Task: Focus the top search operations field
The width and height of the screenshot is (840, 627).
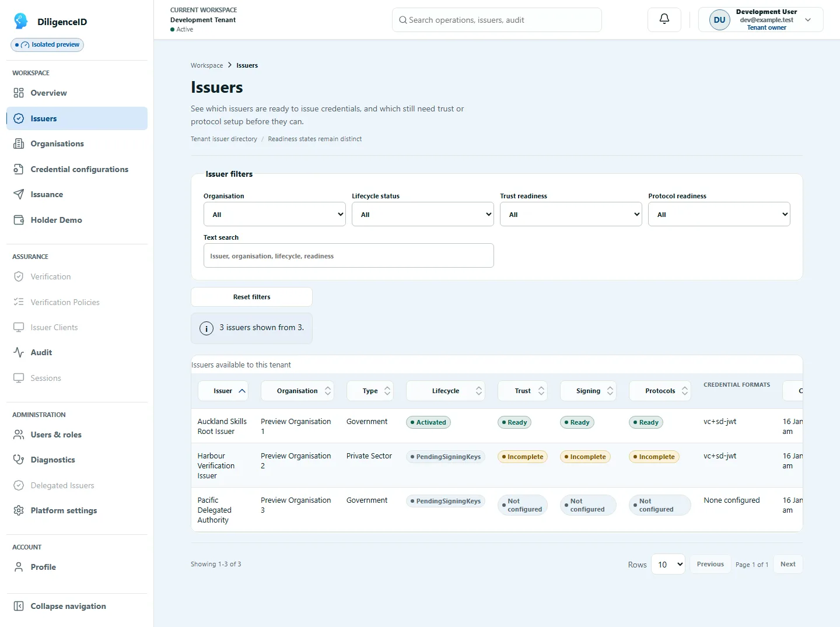Action: click(497, 20)
